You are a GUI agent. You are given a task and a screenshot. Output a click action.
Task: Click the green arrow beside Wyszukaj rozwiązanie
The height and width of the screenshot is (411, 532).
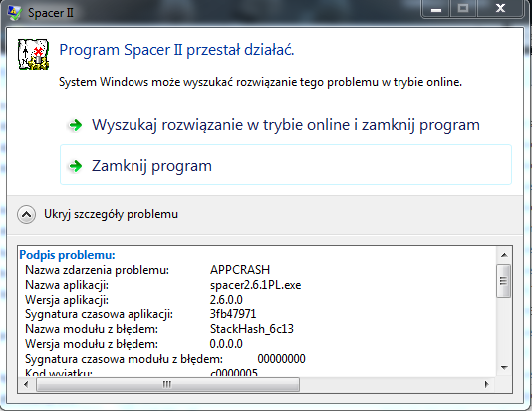[76, 125]
